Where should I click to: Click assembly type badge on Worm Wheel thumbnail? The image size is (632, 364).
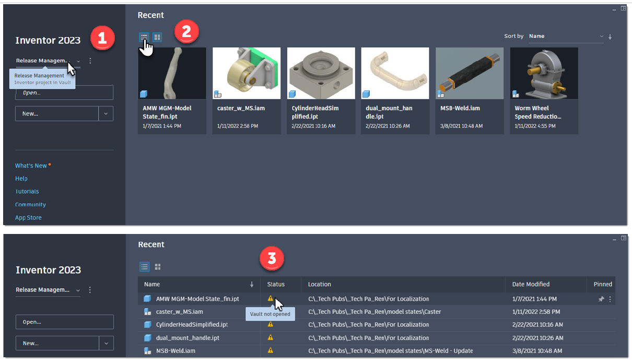pos(516,94)
